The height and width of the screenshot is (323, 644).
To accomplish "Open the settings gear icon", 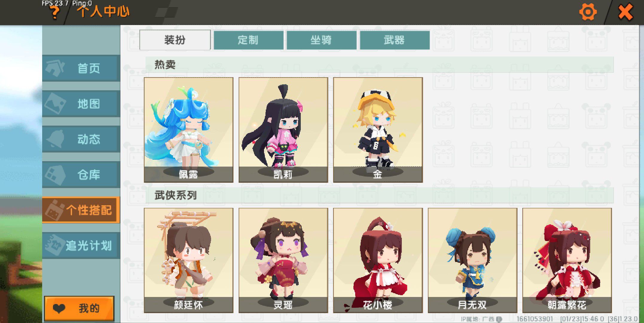I will [588, 12].
